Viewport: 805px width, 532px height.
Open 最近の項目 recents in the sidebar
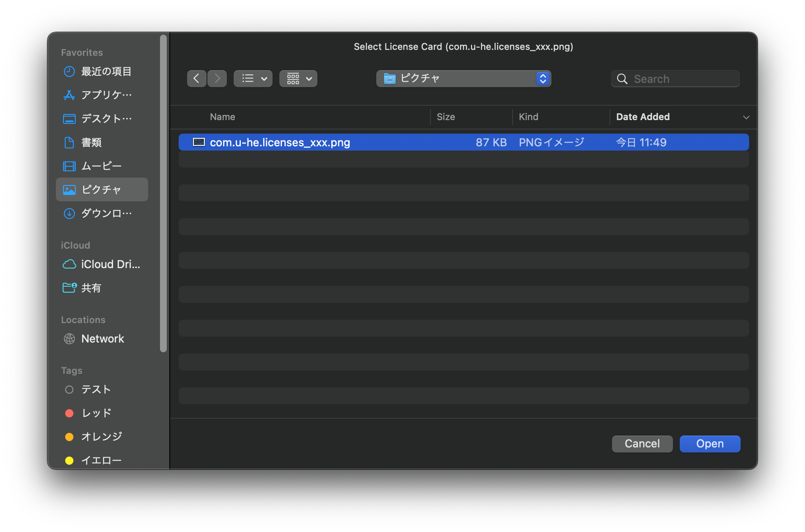click(x=106, y=71)
